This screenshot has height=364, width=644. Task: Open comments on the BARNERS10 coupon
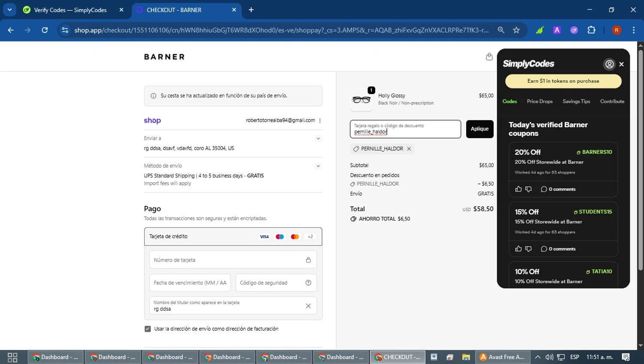558,189
